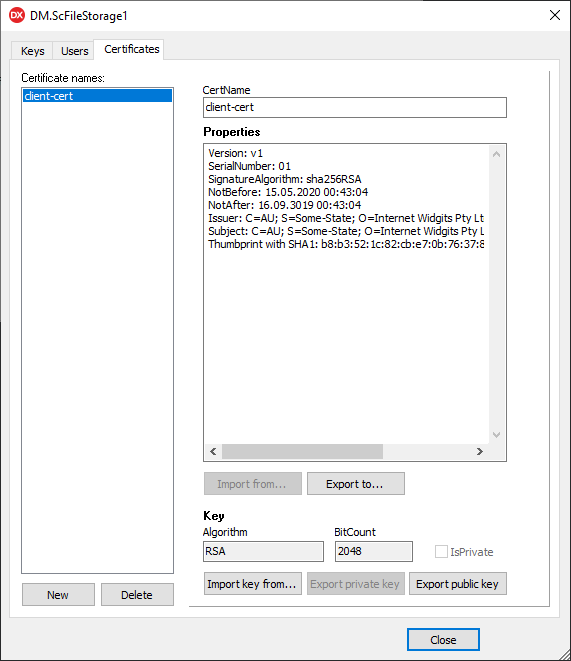
Task: Click the horizontal scroll right arrow
Action: tap(480, 451)
